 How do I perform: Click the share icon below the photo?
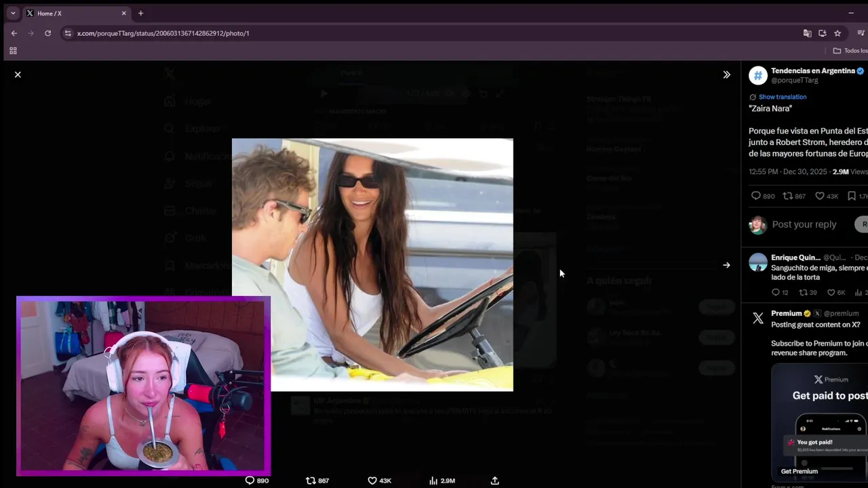pyautogui.click(x=495, y=481)
